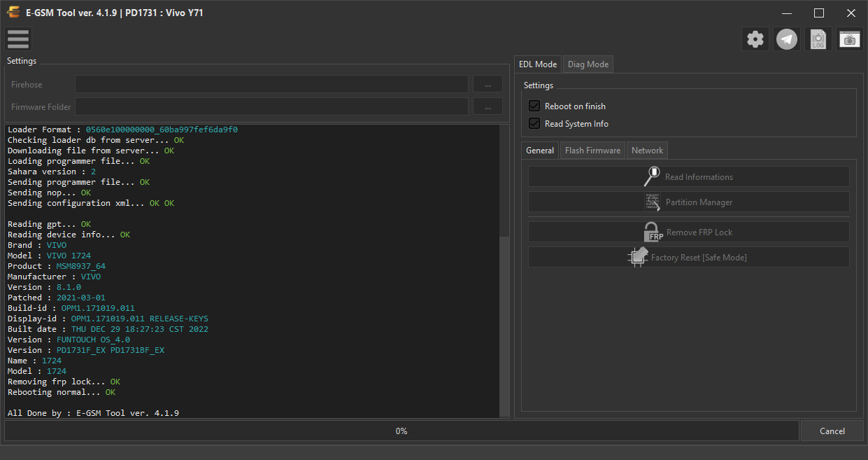Click 'Loading programmer file... OK' line
The width and height of the screenshot is (868, 460).
[78, 161]
